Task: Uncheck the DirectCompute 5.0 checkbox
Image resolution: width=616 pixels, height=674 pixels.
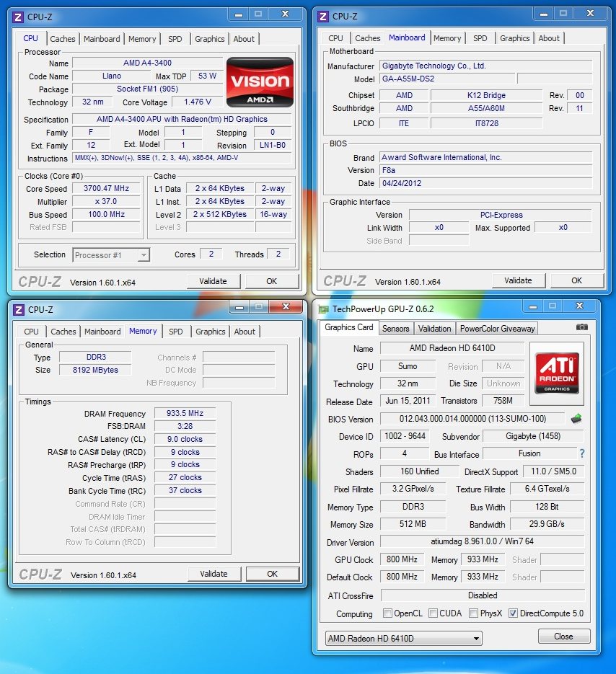Action: click(513, 613)
